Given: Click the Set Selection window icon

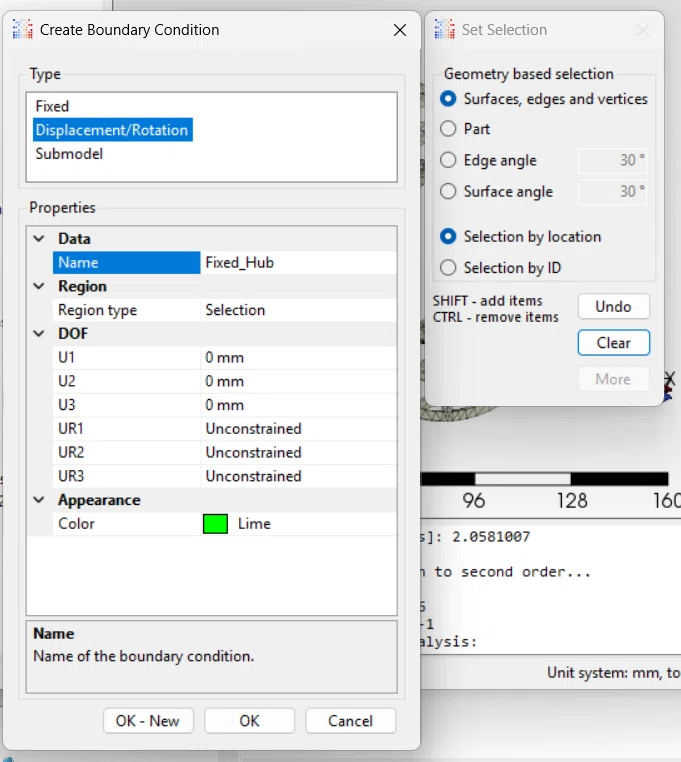Looking at the screenshot, I should [x=444, y=29].
